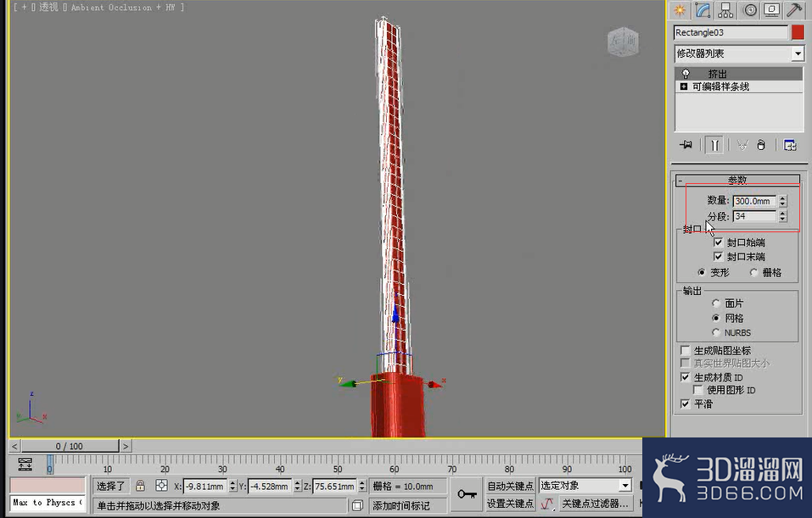Open the Mini Curve Editor icon
The width and height of the screenshot is (812, 518).
pos(25,464)
